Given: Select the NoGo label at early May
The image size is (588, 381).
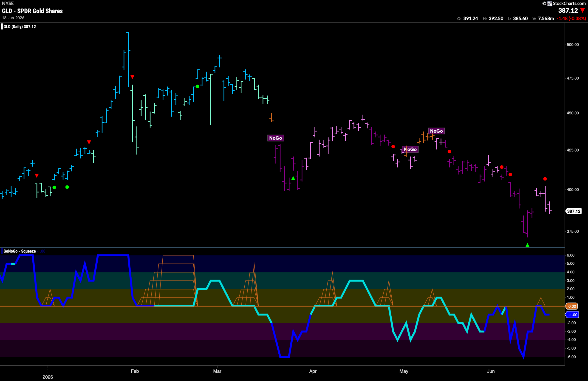Looking at the screenshot, I should pyautogui.click(x=410, y=149).
